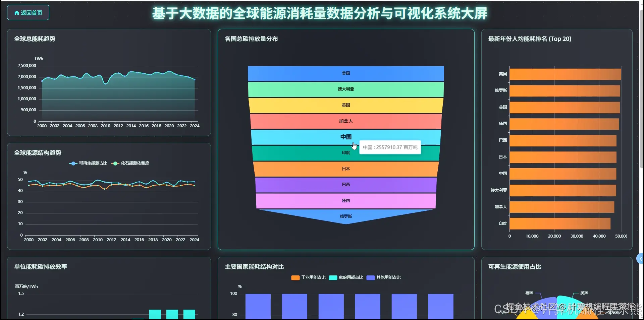Viewport: 644px width, 320px height.
Task: Click the 中国 bar in per-capita ranking
Action: click(563, 174)
